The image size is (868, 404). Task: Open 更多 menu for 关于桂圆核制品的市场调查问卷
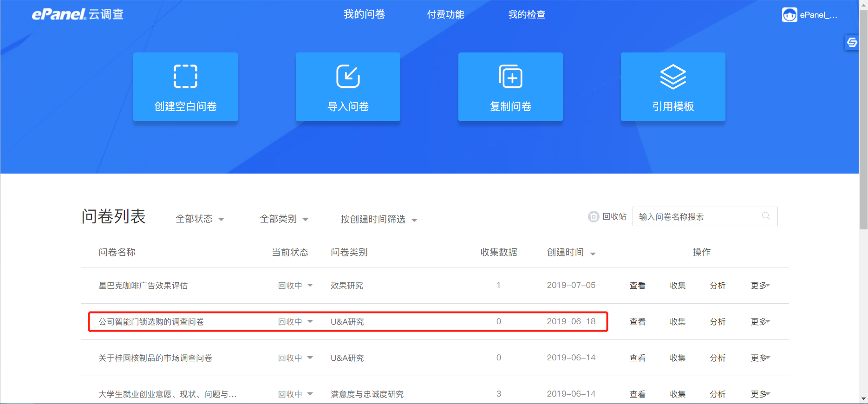coord(760,358)
